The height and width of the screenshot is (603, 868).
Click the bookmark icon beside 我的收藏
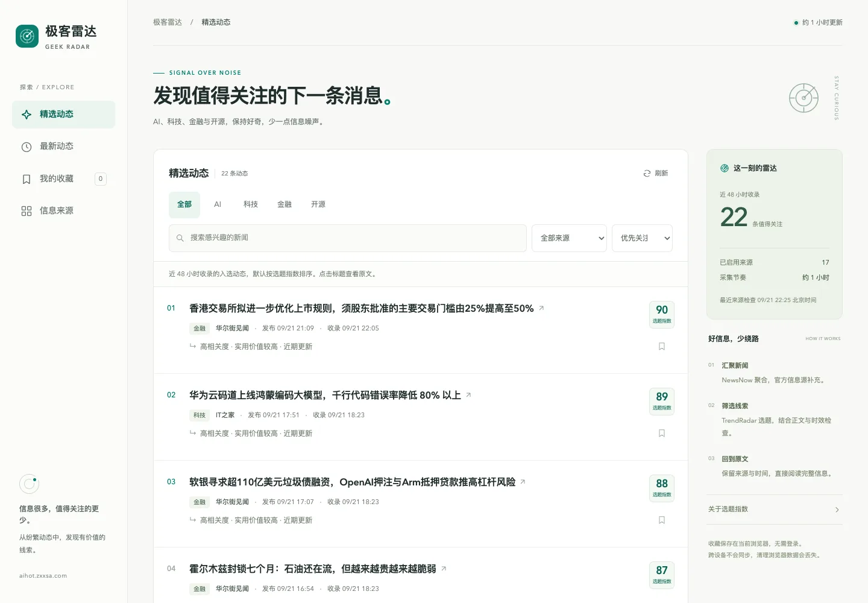(27, 179)
